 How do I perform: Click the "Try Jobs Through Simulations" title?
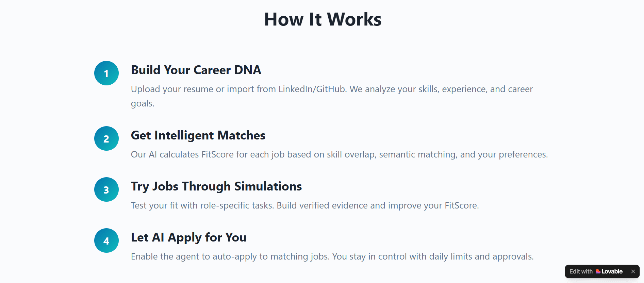[x=216, y=186]
